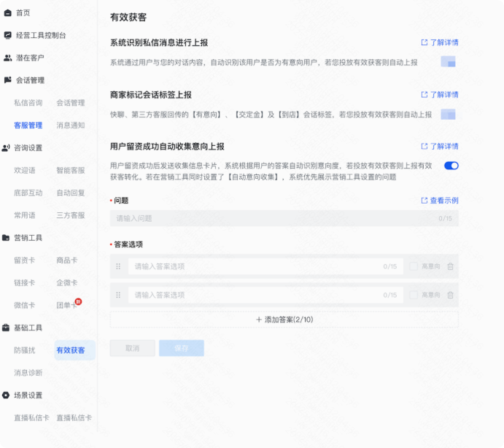Open 防骚扰 basic tool
The image size is (504, 448).
(25, 350)
